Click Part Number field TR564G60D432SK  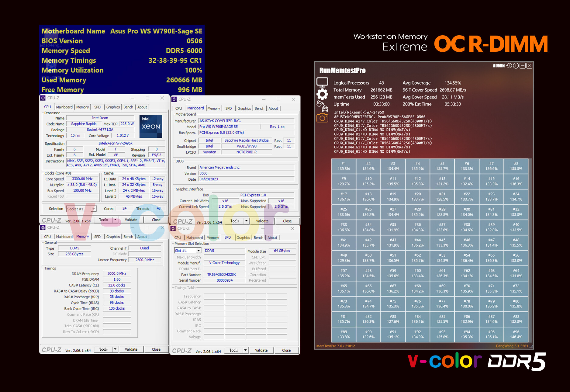(x=224, y=275)
